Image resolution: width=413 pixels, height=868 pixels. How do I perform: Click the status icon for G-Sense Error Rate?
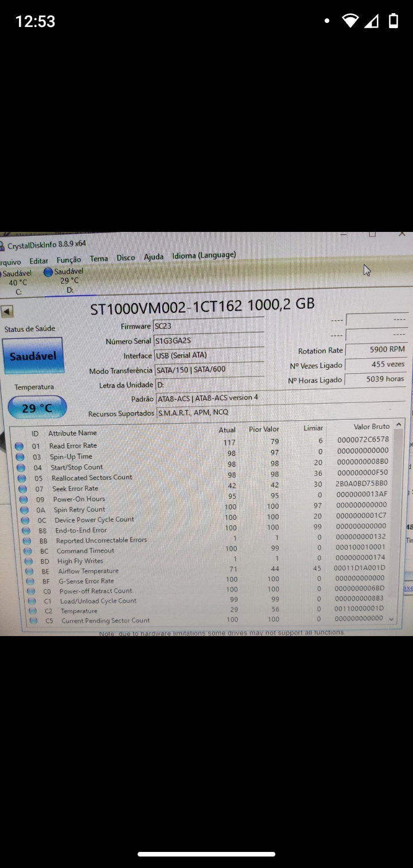pos(32,582)
